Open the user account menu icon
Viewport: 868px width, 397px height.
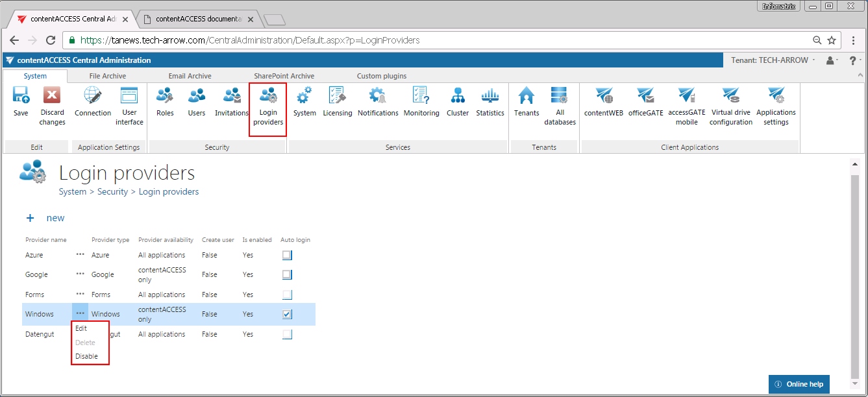pos(832,60)
